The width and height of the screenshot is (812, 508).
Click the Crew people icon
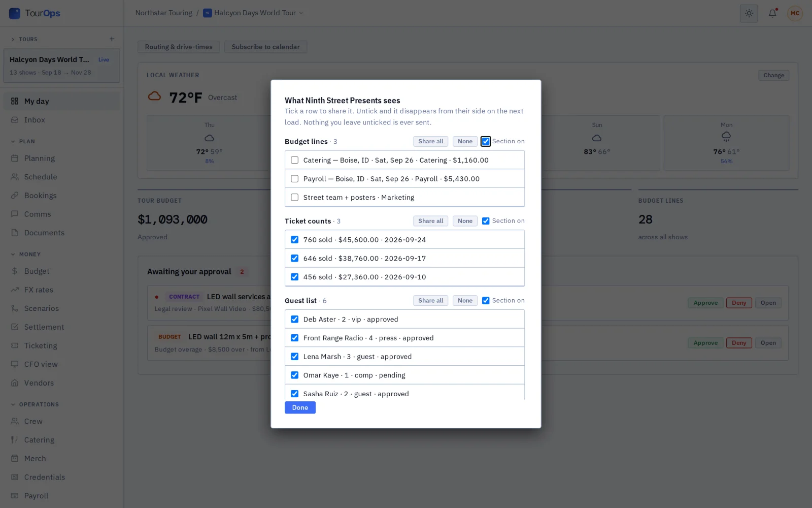(15, 422)
